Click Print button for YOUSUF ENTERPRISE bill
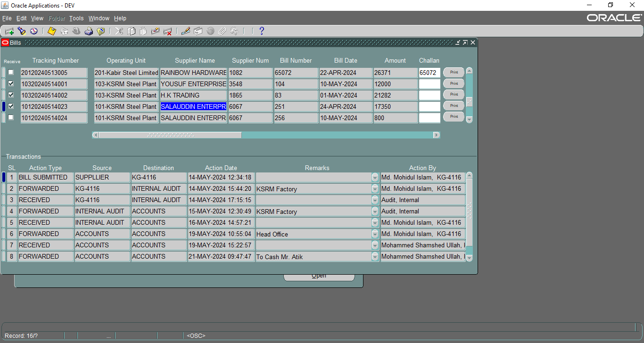 [454, 83]
